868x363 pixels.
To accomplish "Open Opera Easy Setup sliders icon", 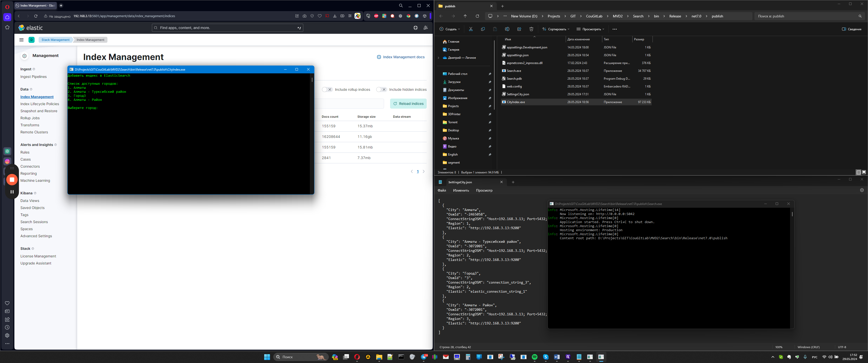I will (x=350, y=16).
